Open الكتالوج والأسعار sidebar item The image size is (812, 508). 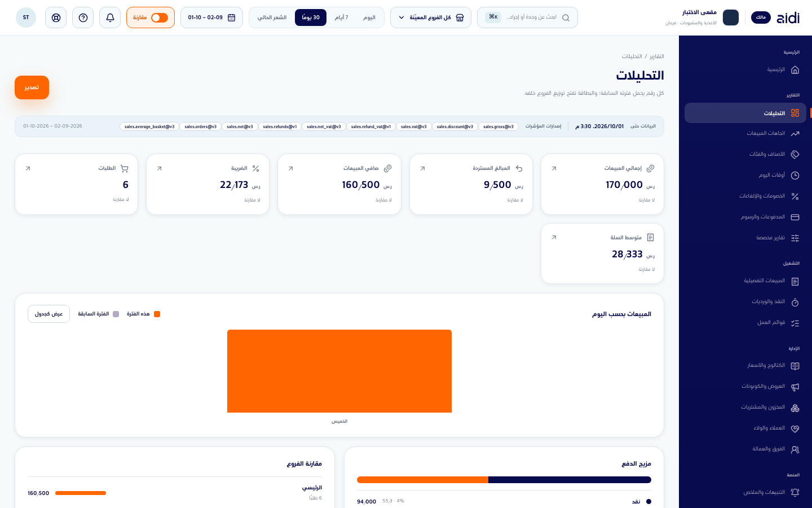click(745, 366)
